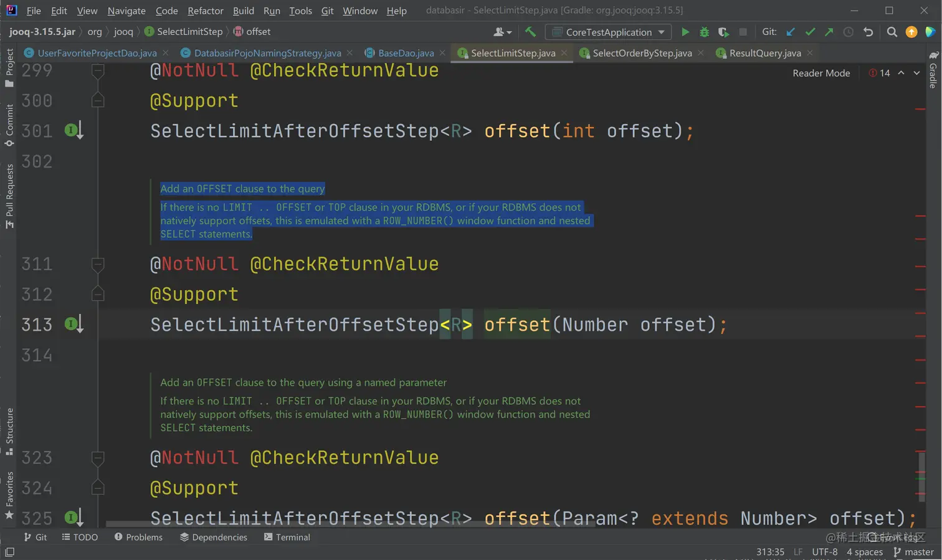Commit changes with green checkmark icon
942x560 pixels.
pos(810,32)
